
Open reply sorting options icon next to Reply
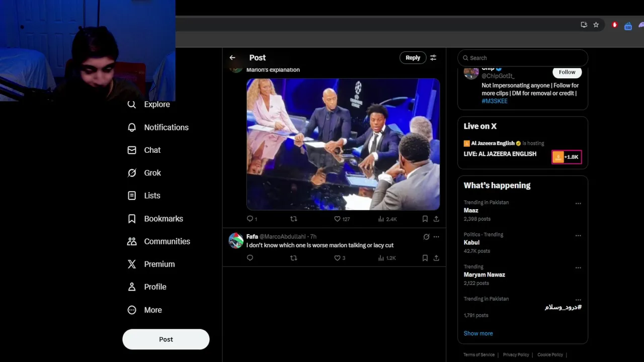coord(433,58)
